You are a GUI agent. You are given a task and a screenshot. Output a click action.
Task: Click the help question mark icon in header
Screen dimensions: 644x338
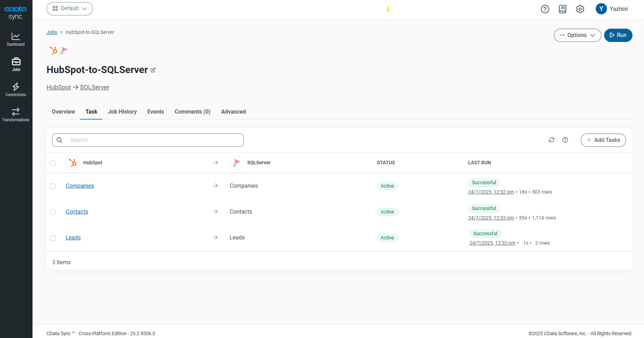point(545,9)
